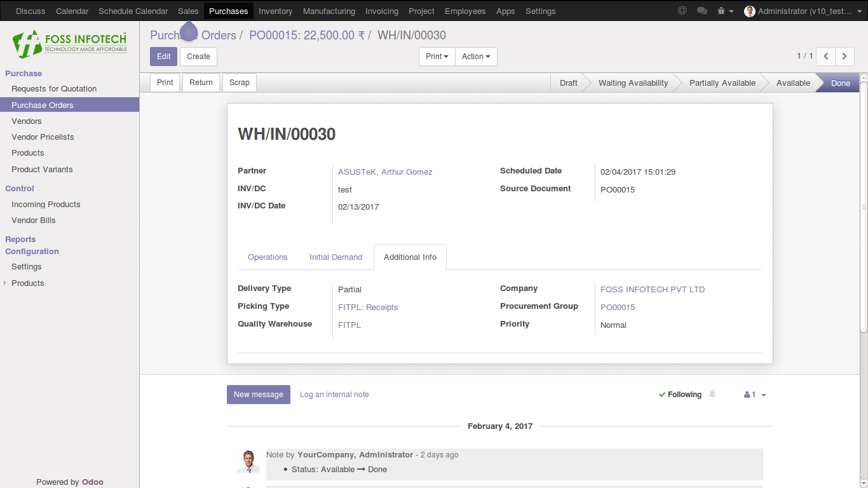Open Vendor Pricelists in sidebar
868x488 pixels.
pyautogui.click(x=43, y=137)
